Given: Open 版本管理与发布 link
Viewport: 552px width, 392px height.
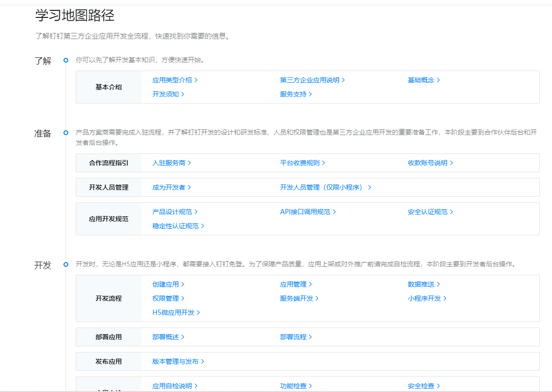Looking at the screenshot, I should pos(178,362).
